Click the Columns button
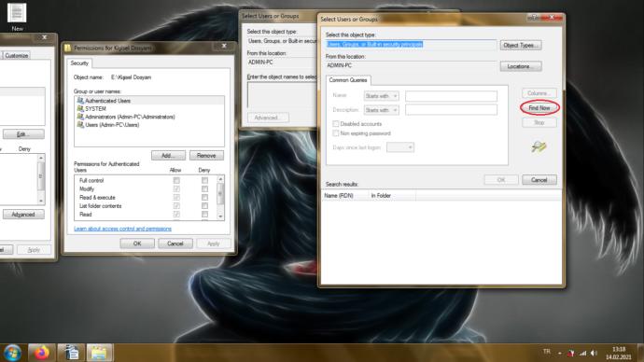This screenshot has width=644, height=362. coord(539,93)
